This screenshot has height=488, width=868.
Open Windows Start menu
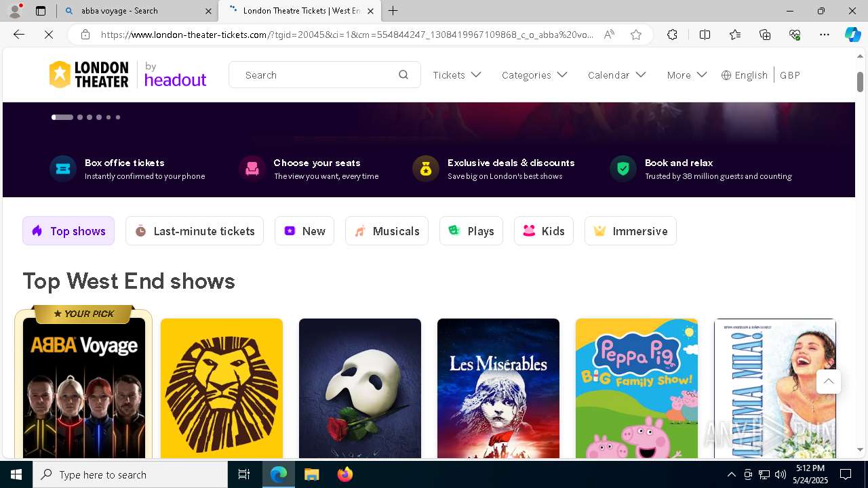coord(16,474)
